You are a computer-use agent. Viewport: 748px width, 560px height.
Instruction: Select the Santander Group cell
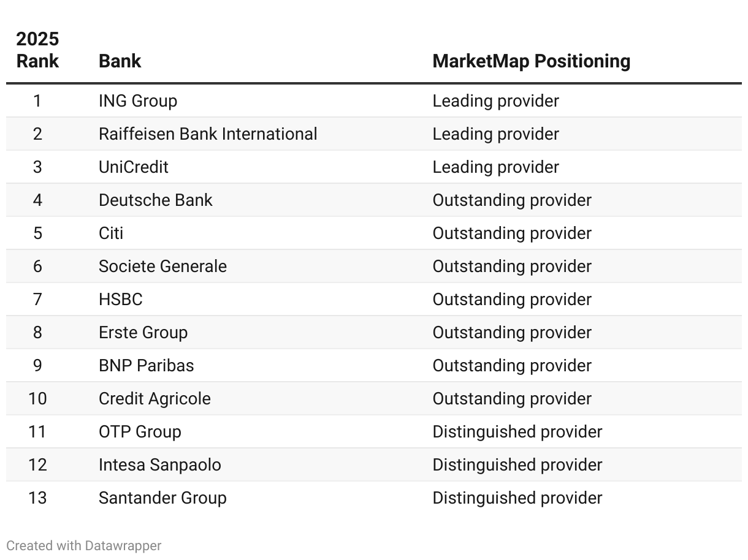coord(162,498)
